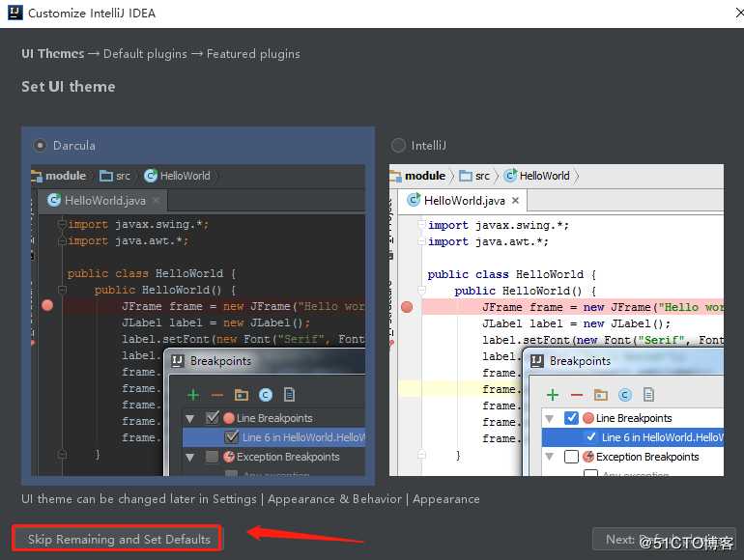Click the IntelliJ IDEA logo in title bar
The width and height of the screenshot is (744, 560).
pos(15,13)
